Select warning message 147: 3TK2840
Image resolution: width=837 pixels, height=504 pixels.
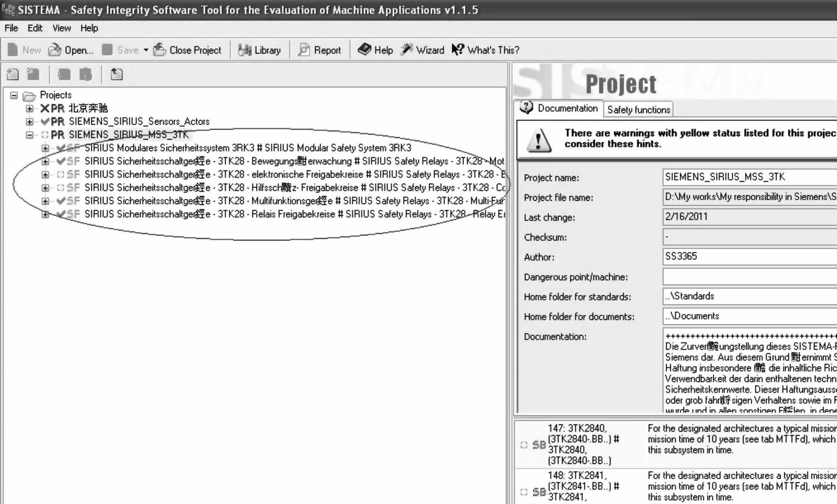pos(676,444)
